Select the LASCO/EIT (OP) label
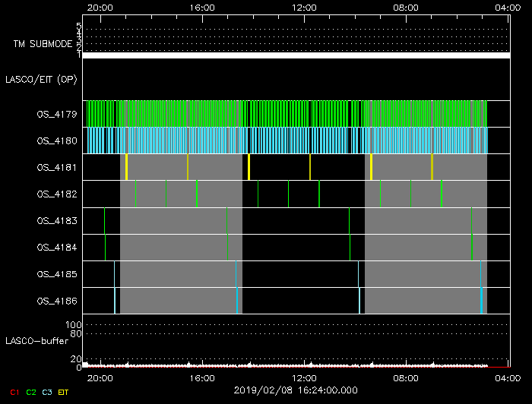Screen dimensions: 532x404 pyautogui.click(x=41, y=79)
